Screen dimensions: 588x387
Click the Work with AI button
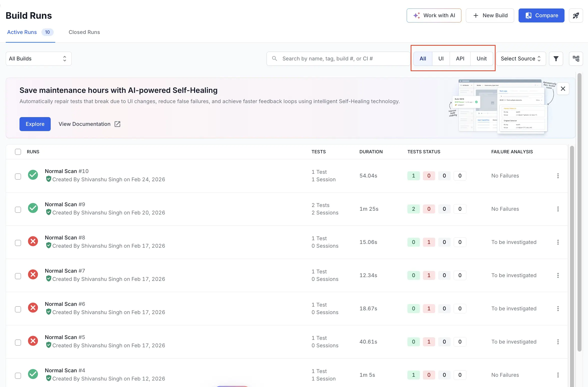pos(434,15)
